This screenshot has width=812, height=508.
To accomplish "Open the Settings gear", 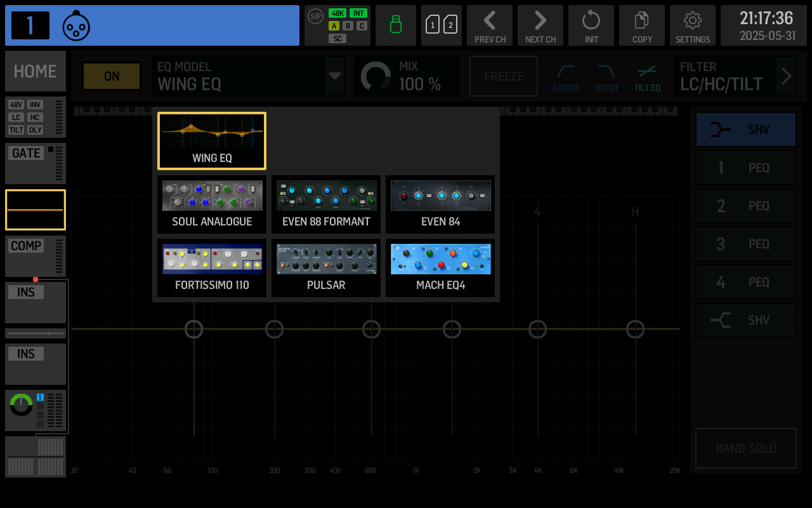I will [693, 25].
